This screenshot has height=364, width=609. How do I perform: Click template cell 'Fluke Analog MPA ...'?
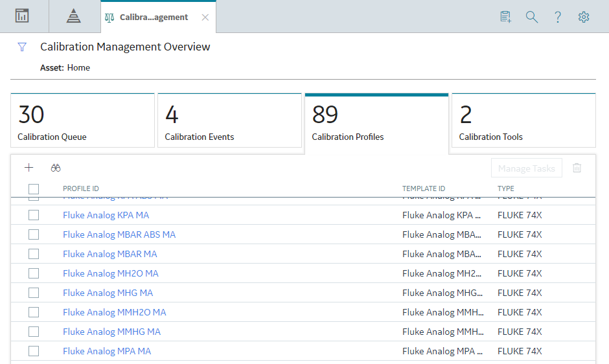[442, 351]
